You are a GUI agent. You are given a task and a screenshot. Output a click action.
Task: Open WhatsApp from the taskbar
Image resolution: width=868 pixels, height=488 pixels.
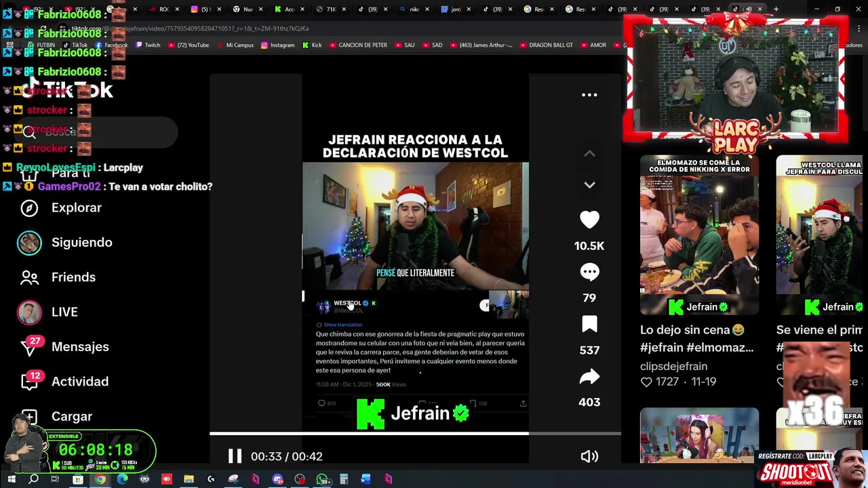pos(322,480)
